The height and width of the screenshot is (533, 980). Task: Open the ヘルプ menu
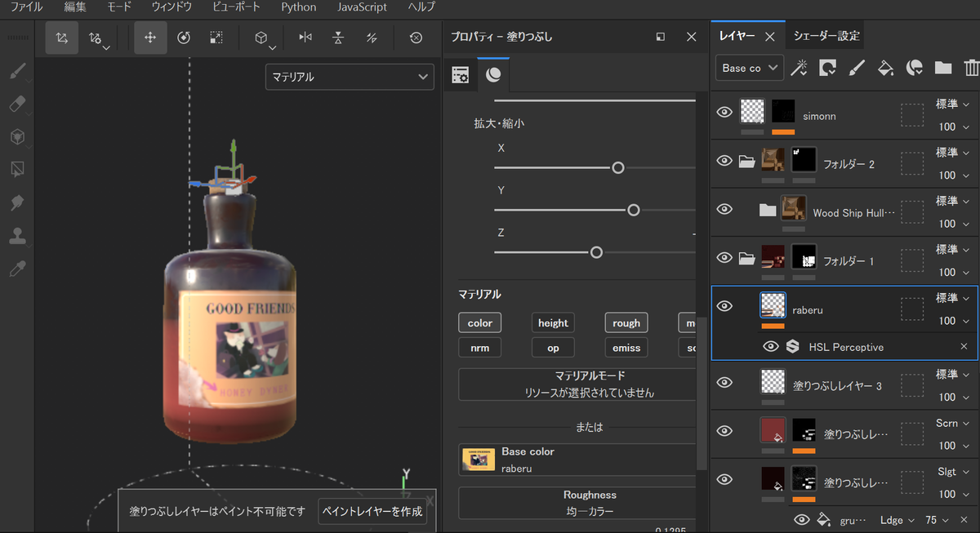(x=421, y=7)
